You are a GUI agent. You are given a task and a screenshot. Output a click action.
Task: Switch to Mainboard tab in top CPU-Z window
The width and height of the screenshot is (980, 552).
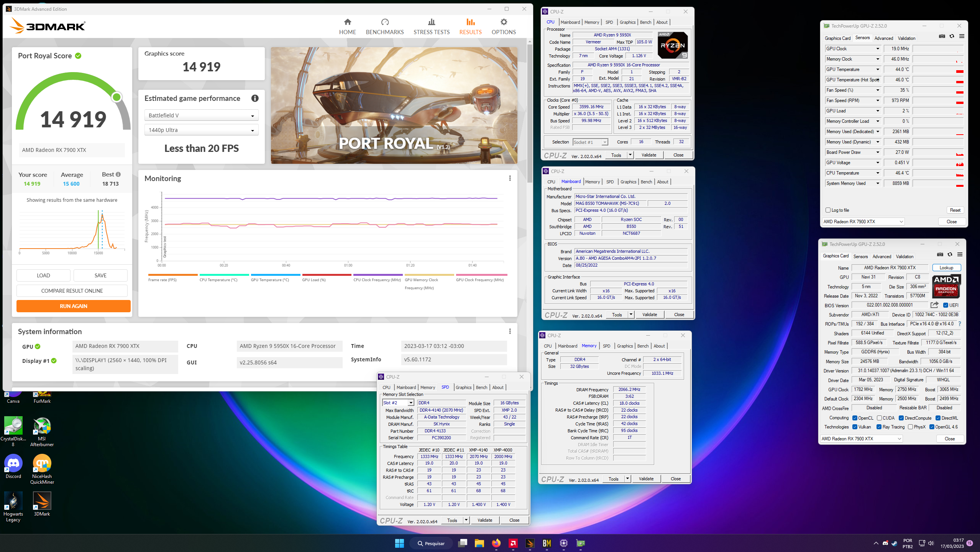(570, 22)
